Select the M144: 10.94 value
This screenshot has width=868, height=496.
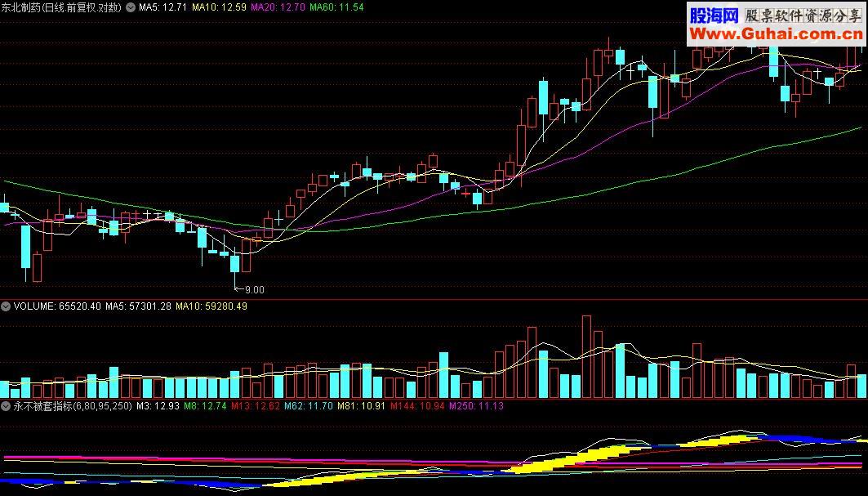(417, 406)
